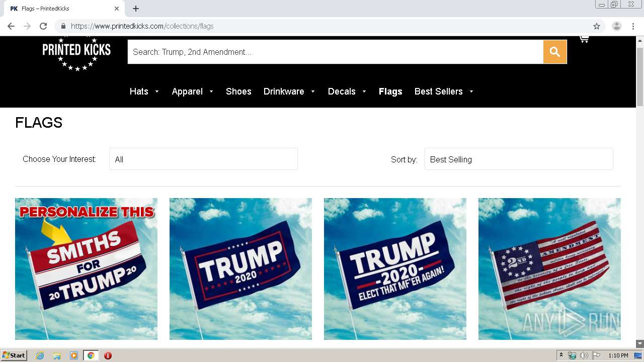Image resolution: width=644 pixels, height=362 pixels.
Task: Show hidden tray icons arrow
Action: point(561,355)
